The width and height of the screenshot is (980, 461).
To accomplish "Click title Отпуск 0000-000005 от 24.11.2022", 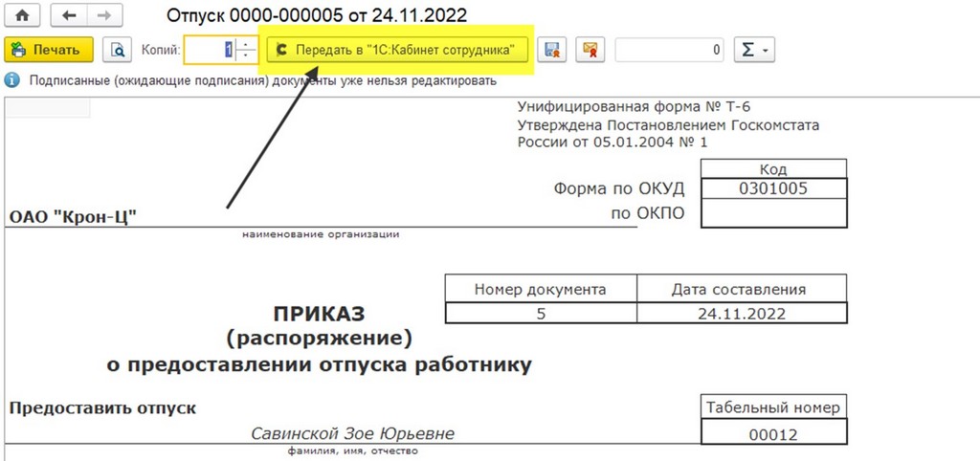I will pos(317,15).
